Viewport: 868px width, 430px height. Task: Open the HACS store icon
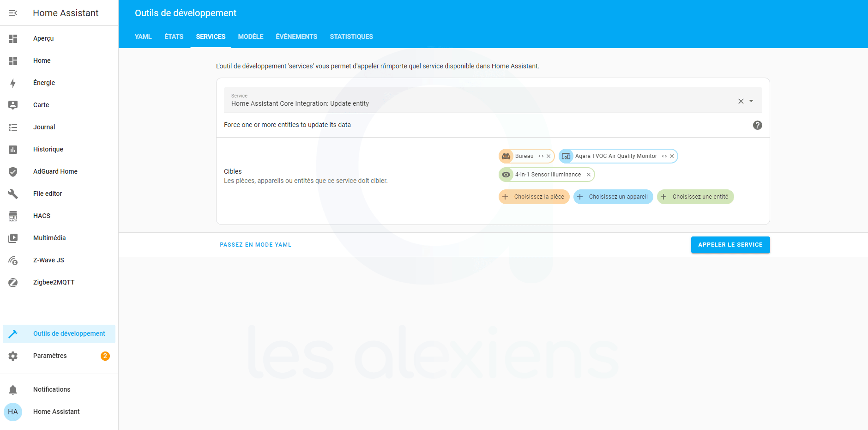coord(13,216)
